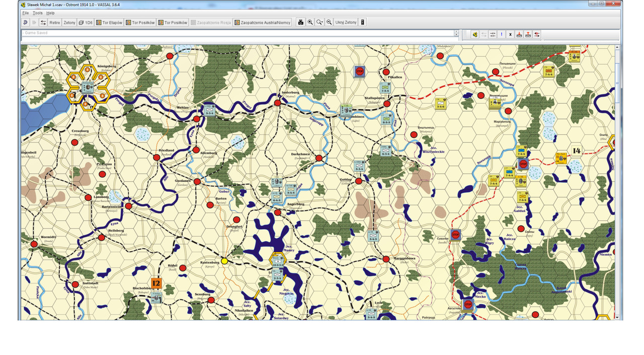
Task: Toggle the Ukryj Żetony hide counters button
Action: pyautogui.click(x=346, y=22)
